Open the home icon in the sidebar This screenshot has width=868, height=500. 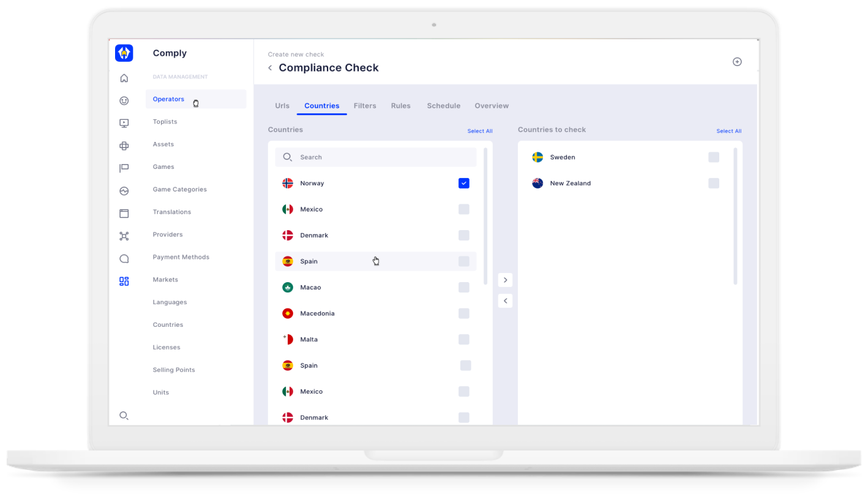(124, 78)
